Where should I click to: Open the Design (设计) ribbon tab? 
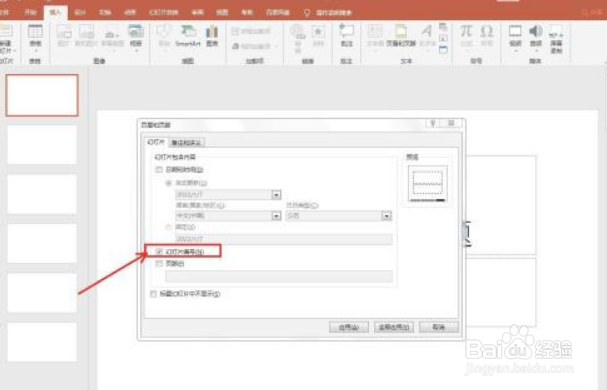[x=80, y=12]
